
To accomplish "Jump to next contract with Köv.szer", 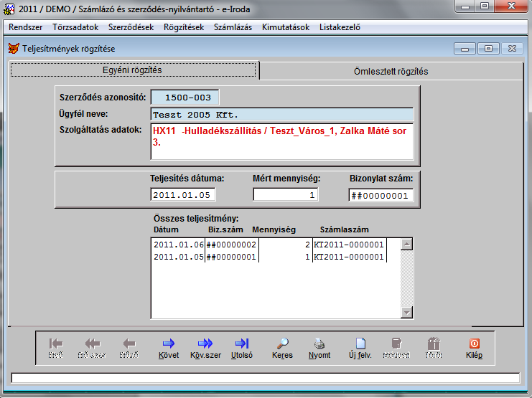I will point(205,346).
